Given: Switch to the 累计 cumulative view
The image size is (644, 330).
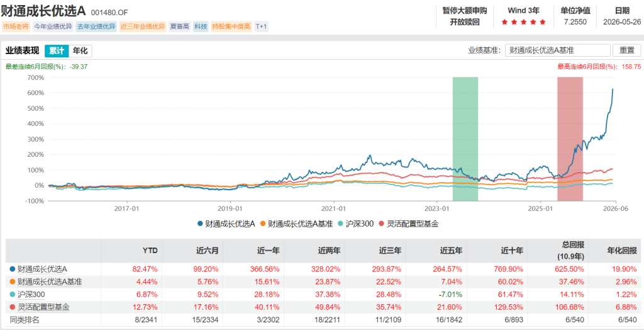Looking at the screenshot, I should [57, 51].
